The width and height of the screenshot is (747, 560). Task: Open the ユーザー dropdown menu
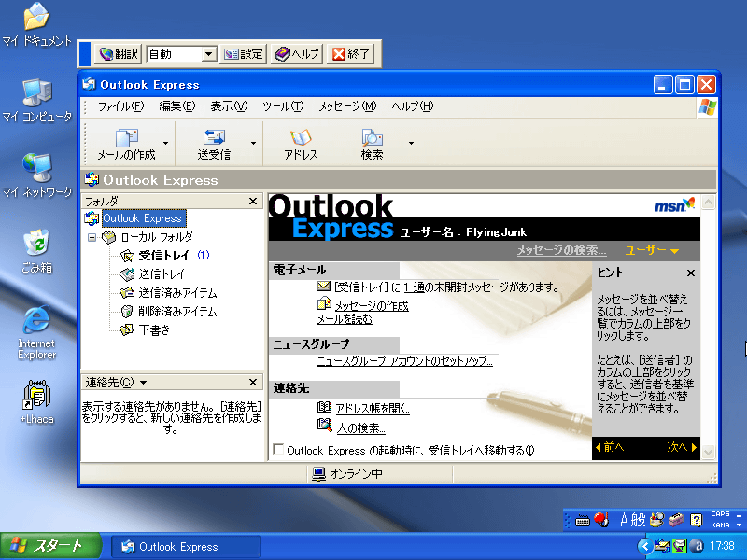[x=652, y=250]
